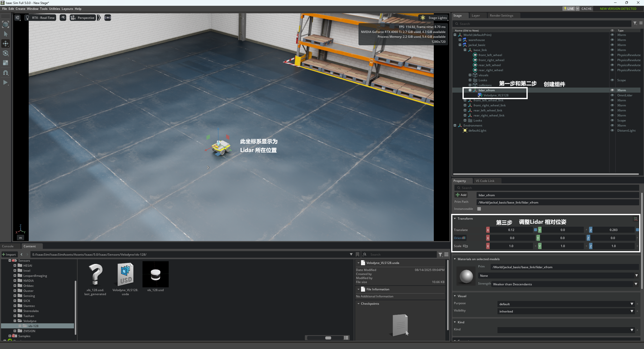The width and height of the screenshot is (644, 349).
Task: Select the Rotate tool
Action: (x=6, y=53)
